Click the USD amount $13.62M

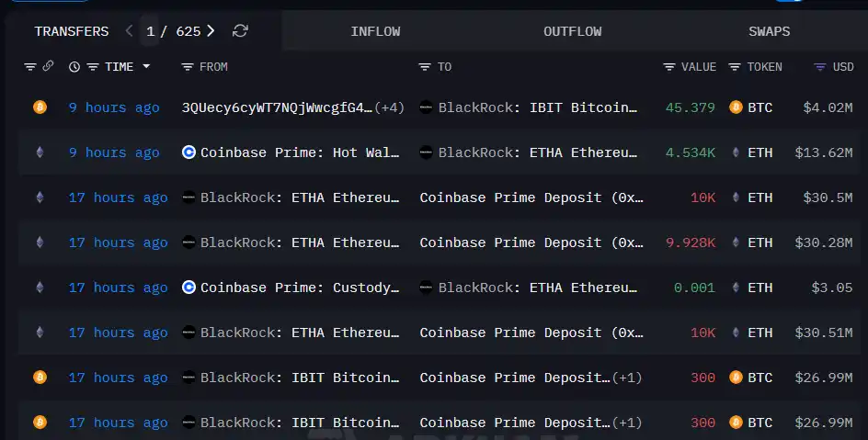[824, 152]
